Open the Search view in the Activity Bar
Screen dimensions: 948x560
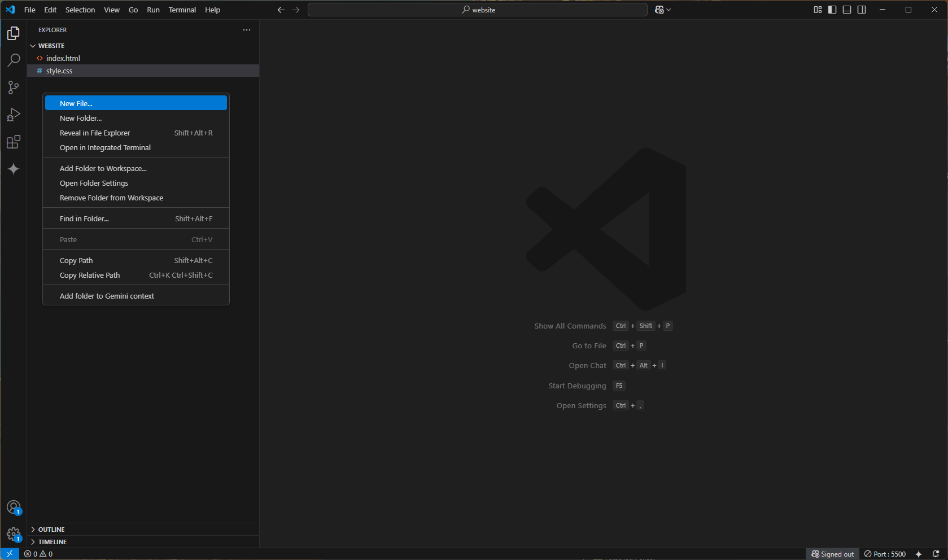click(x=13, y=60)
